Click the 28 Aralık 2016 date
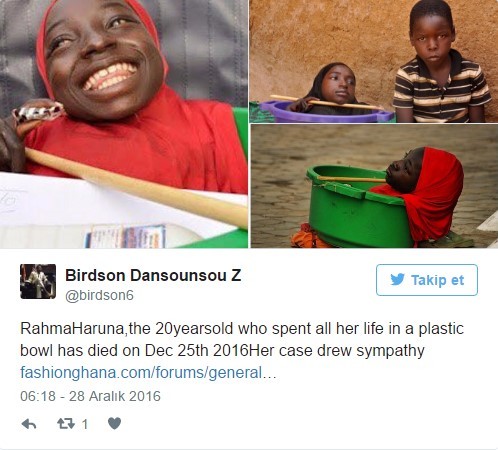498x450 pixels. point(115,396)
